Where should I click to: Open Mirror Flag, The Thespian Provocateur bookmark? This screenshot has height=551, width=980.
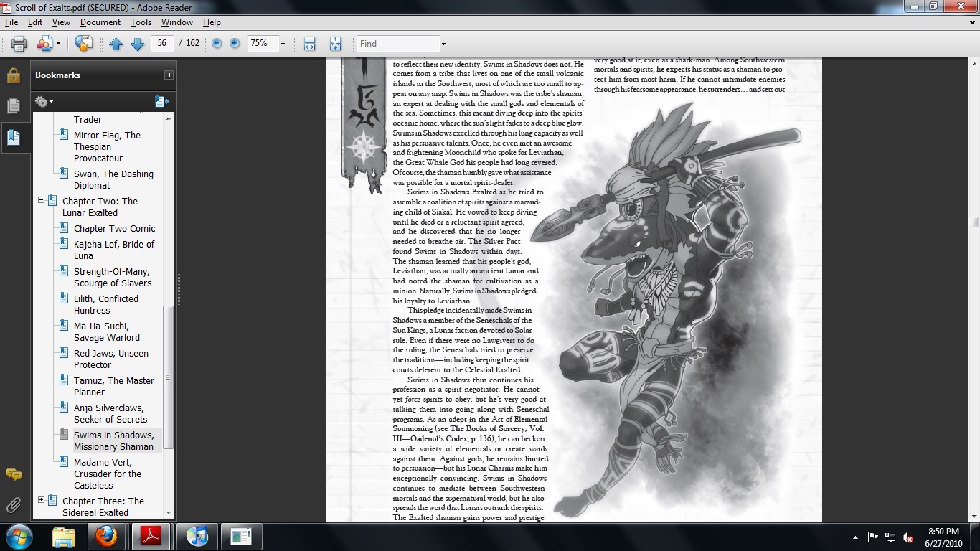(108, 146)
